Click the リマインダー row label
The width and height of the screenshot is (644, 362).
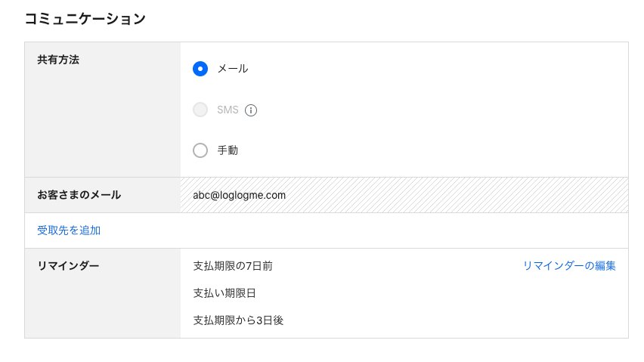click(x=68, y=265)
